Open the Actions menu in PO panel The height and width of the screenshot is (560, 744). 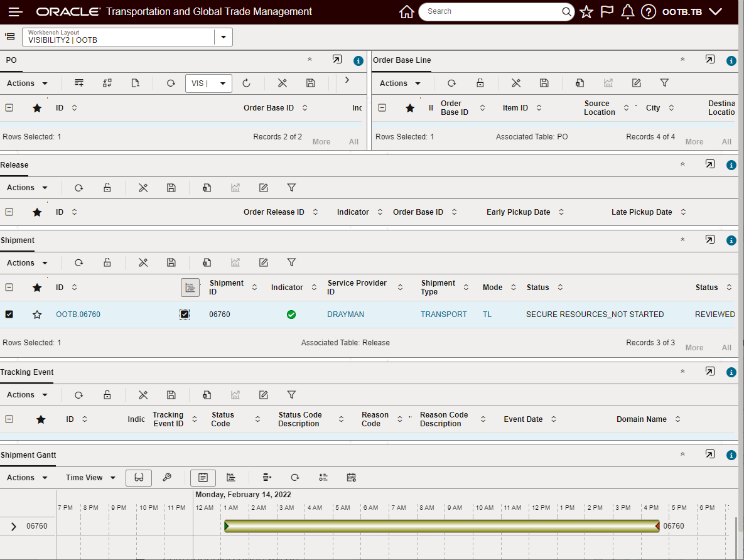coord(27,83)
